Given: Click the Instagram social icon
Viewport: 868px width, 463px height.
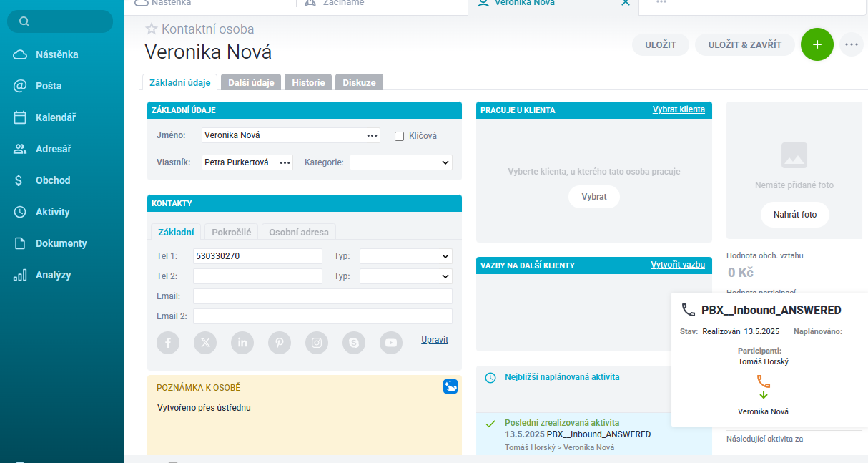Looking at the screenshot, I should (x=317, y=343).
